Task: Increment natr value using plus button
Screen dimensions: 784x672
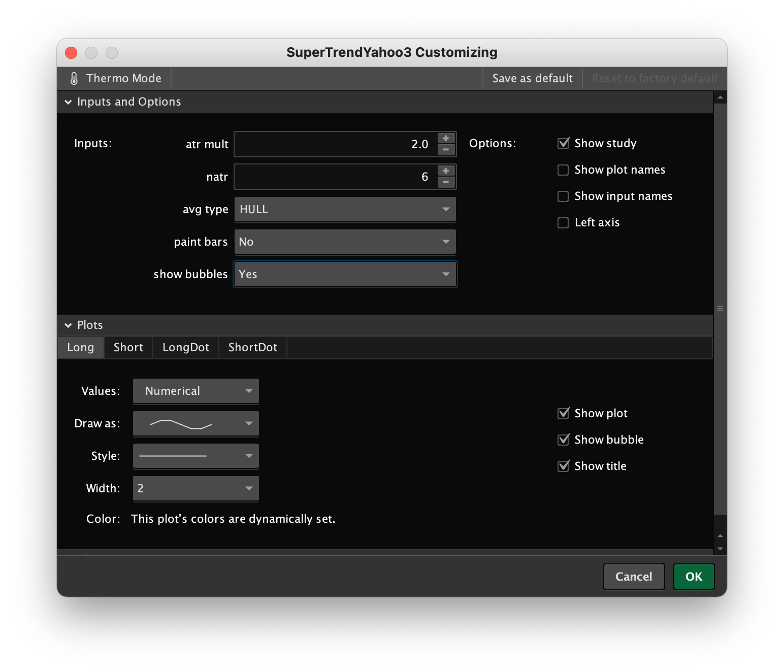Action: [x=445, y=171]
